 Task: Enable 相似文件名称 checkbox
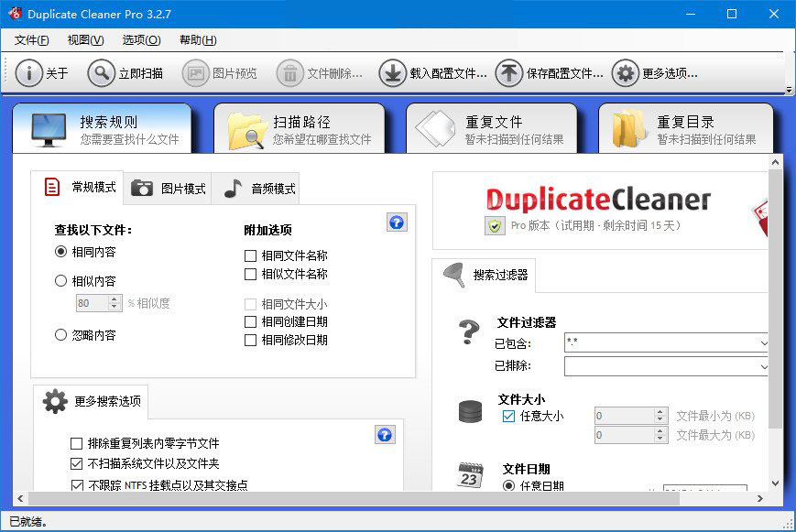(250, 274)
